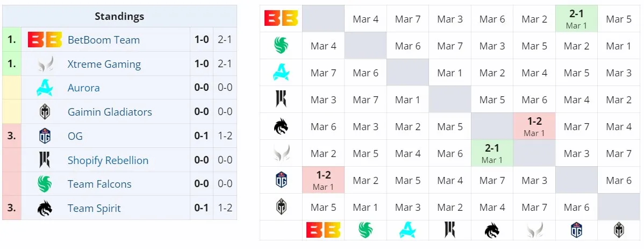Image resolution: width=644 pixels, height=249 pixels.
Task: Open the Xtreme Gaming team link
Action: click(104, 64)
